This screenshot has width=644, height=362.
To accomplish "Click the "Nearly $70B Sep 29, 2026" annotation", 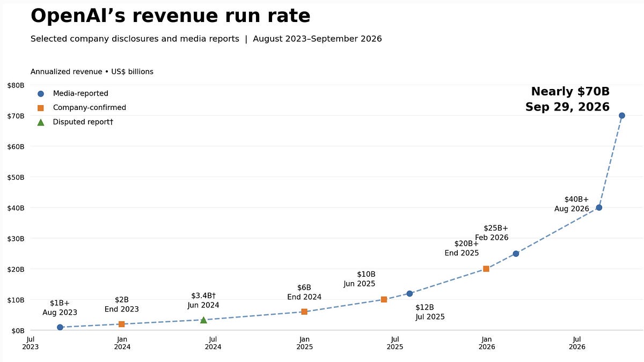I will 567,99.
